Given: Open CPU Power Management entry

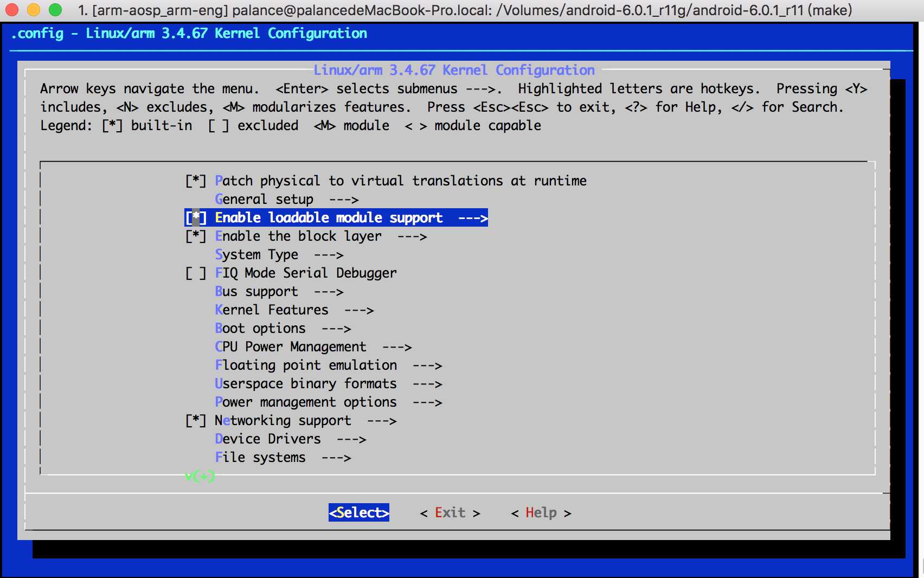Looking at the screenshot, I should (313, 346).
